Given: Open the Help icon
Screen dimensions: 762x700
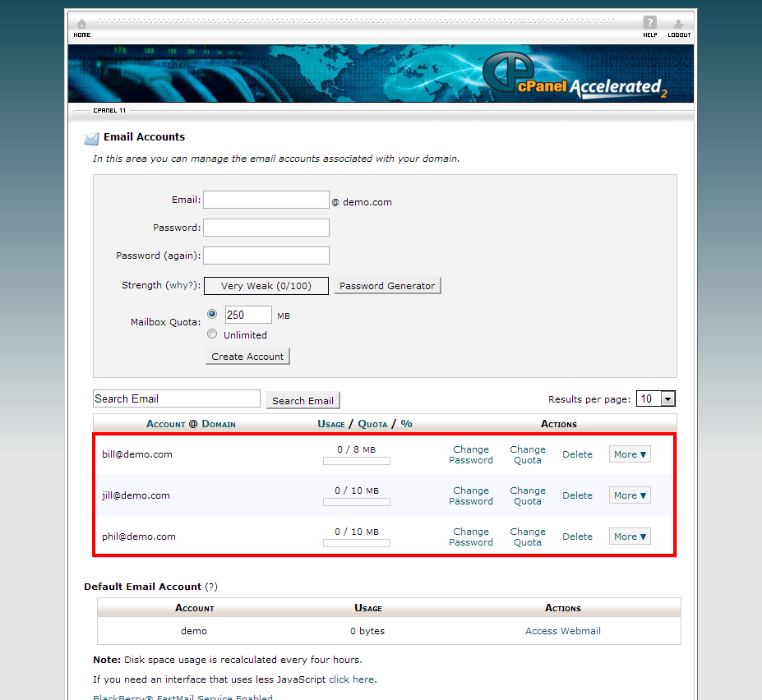Looking at the screenshot, I should pos(649,27).
